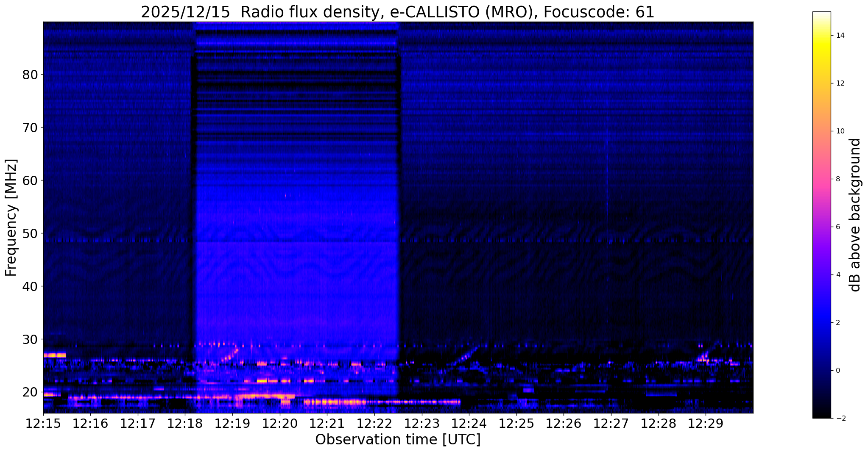The image size is (868, 452).
Task: Click the 12:26 time tick label
Action: 564,424
